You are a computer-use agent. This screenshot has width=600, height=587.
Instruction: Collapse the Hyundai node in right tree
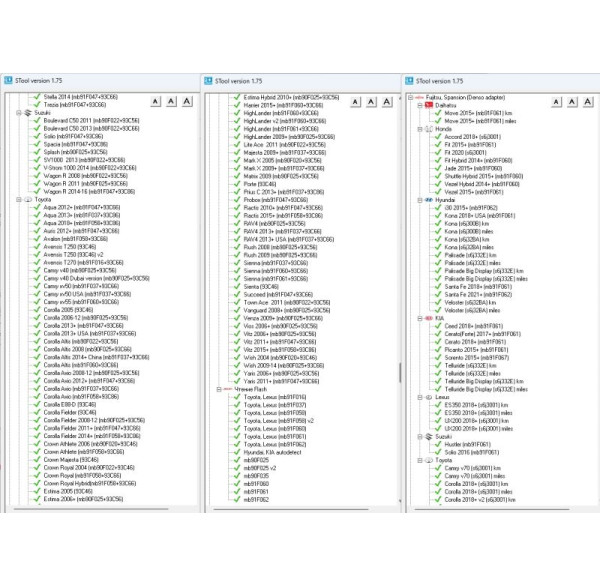click(418, 200)
